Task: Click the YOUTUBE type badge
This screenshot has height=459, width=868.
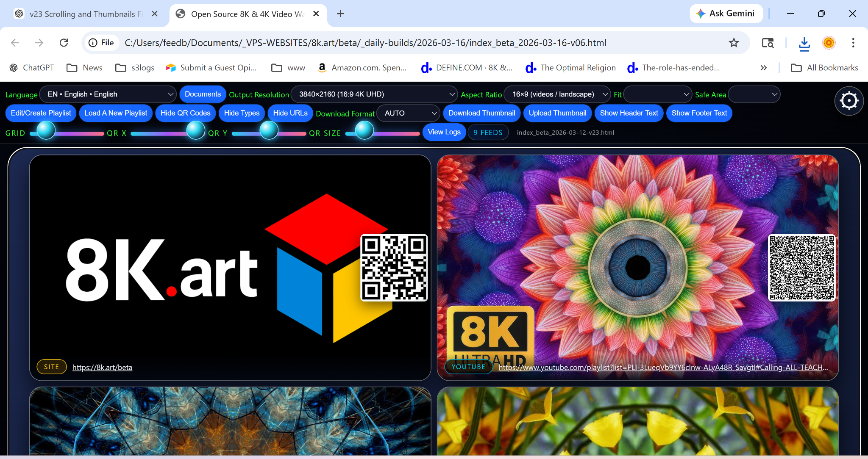Action: click(x=468, y=367)
